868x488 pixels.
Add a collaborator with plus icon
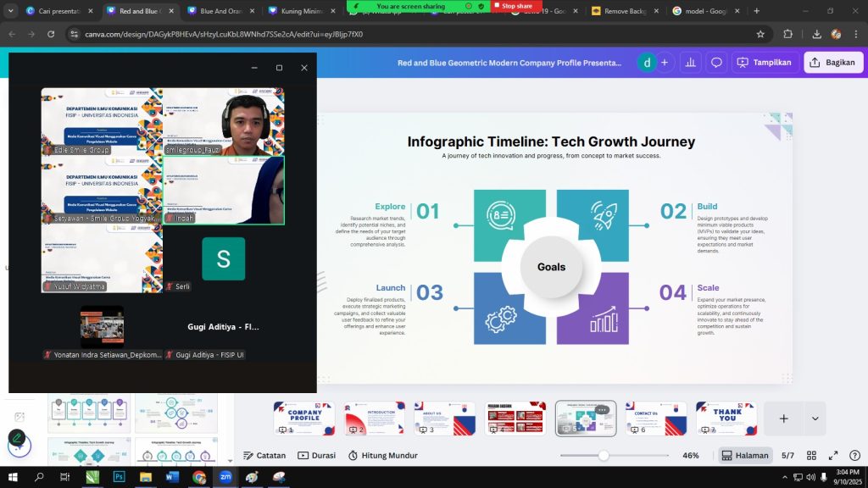[x=665, y=62]
